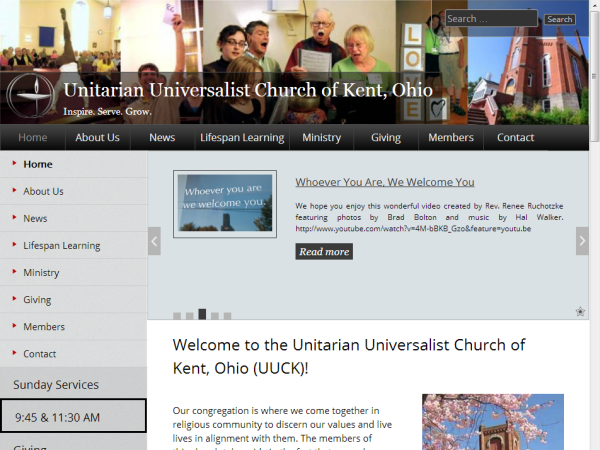Select the fourth slider pagination dot
Image resolution: width=600 pixels, height=450 pixels.
point(215,316)
